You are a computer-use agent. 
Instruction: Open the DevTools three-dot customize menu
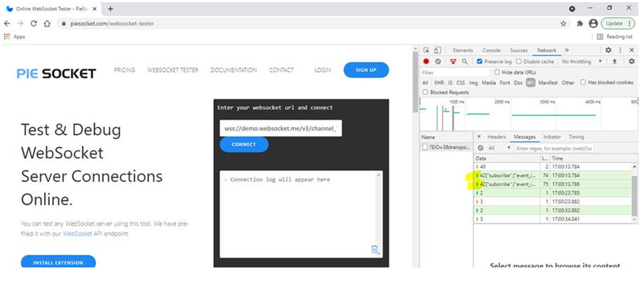[x=620, y=50]
